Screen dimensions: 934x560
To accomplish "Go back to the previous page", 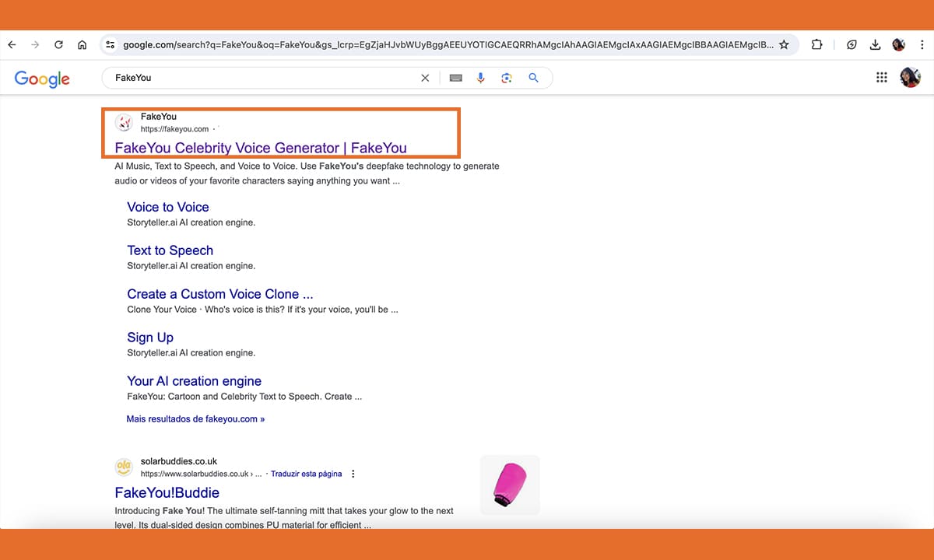I will [12, 45].
